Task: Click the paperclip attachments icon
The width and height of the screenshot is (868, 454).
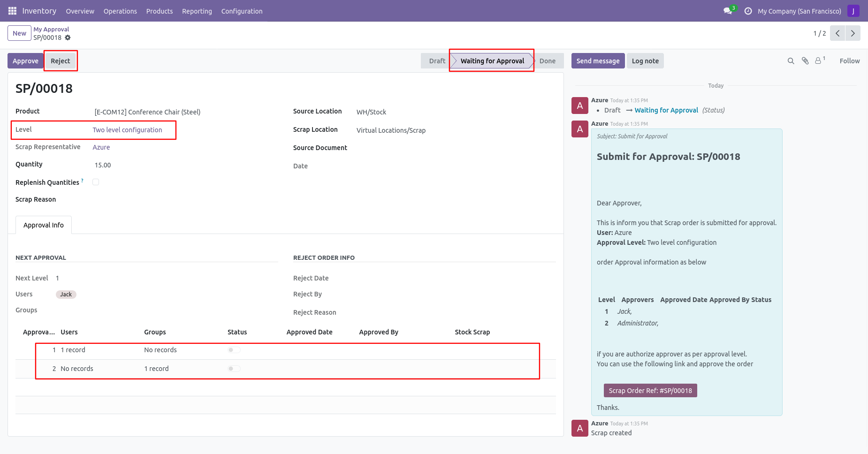Action: pyautogui.click(x=805, y=61)
